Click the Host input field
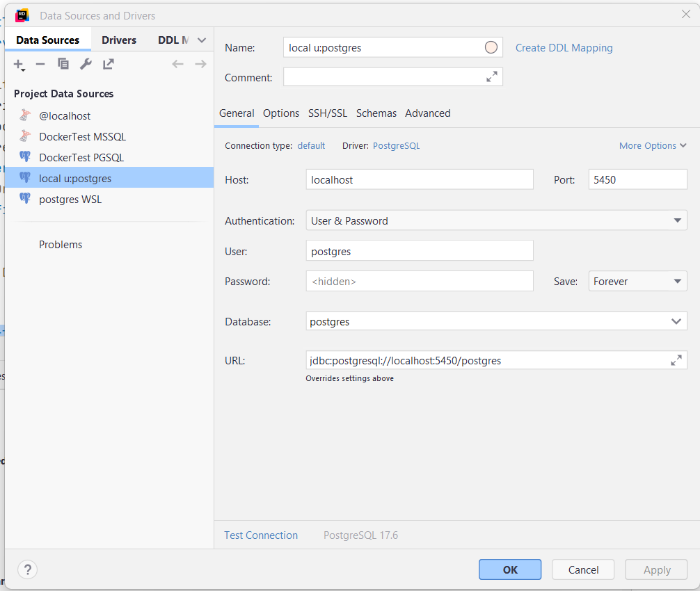This screenshot has width=700, height=591. pyautogui.click(x=420, y=179)
